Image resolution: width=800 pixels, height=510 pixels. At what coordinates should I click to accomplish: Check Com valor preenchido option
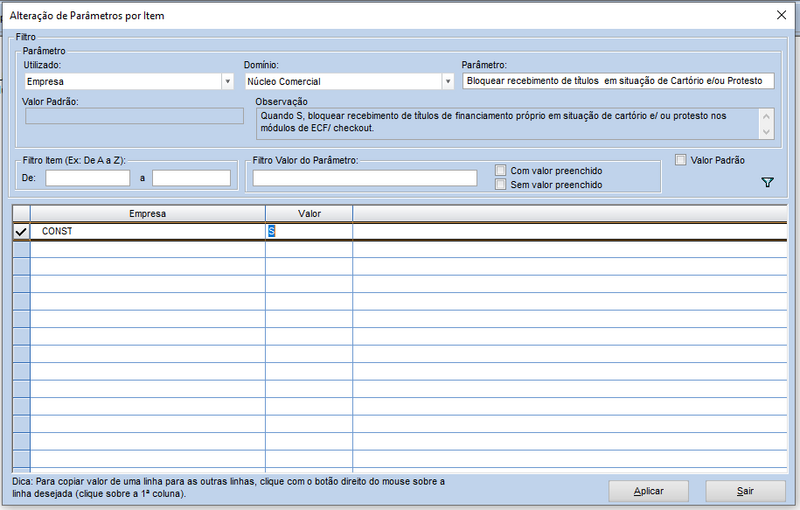(x=501, y=170)
